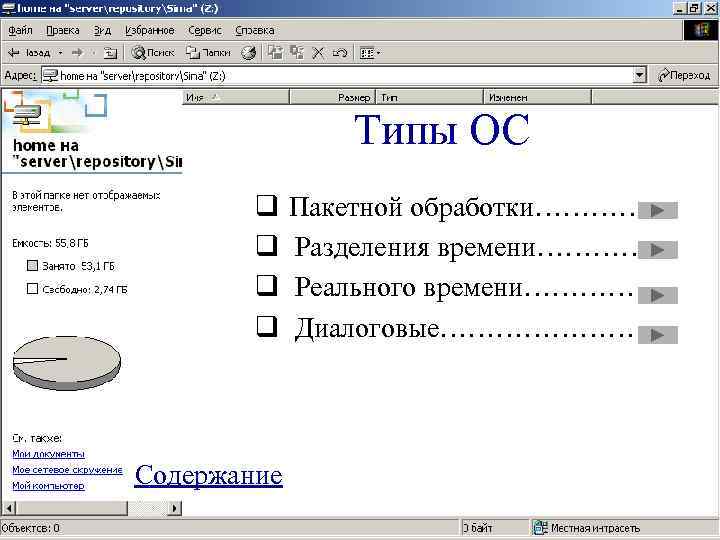Open the Справка menu
The height and width of the screenshot is (540, 720).
pos(255,30)
